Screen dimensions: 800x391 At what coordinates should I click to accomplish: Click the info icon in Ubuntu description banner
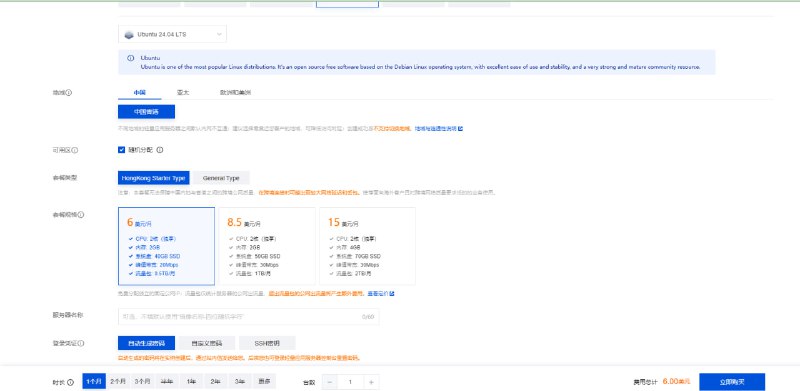tap(131, 58)
